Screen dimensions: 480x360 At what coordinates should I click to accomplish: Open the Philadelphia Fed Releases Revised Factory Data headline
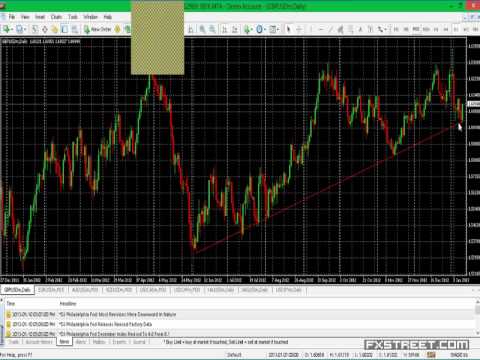pos(106,324)
